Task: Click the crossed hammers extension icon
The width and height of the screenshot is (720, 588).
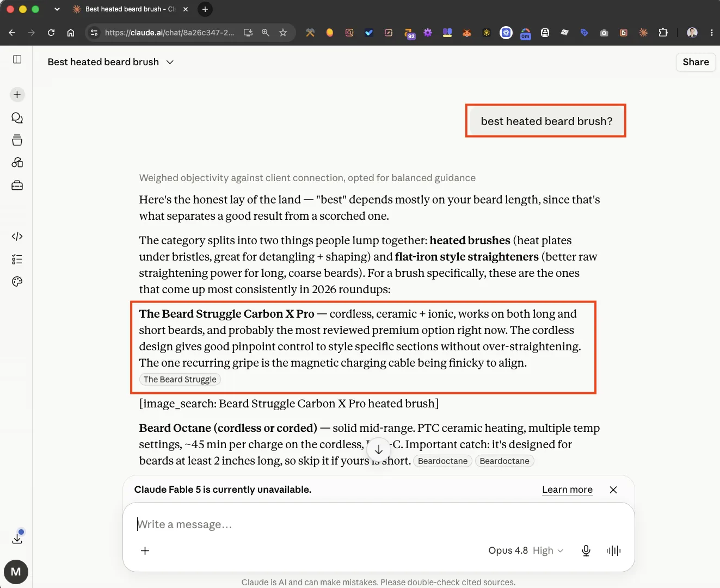Action: pyautogui.click(x=310, y=33)
